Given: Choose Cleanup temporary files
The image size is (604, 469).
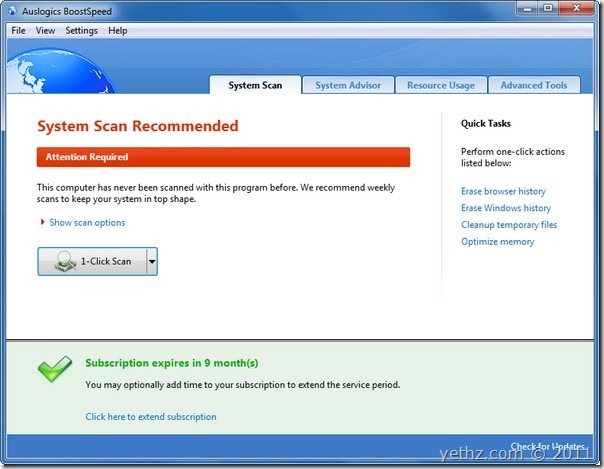Looking at the screenshot, I should click(509, 225).
